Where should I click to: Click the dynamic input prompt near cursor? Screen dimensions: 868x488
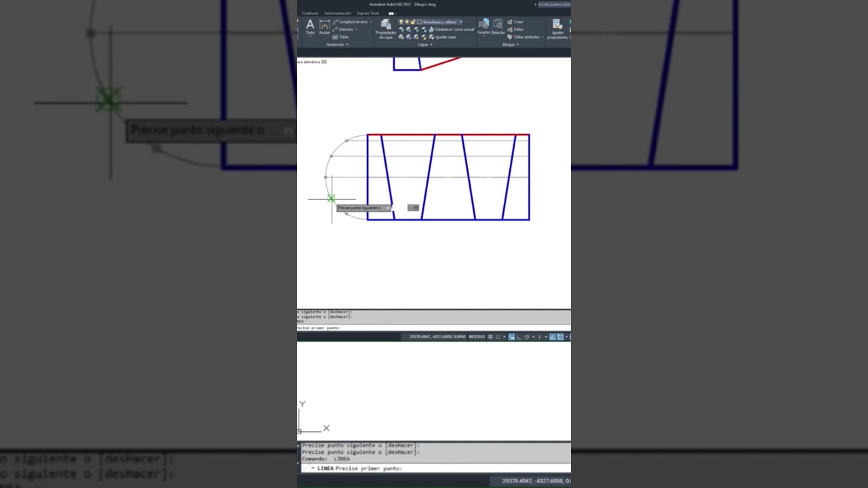click(x=364, y=207)
